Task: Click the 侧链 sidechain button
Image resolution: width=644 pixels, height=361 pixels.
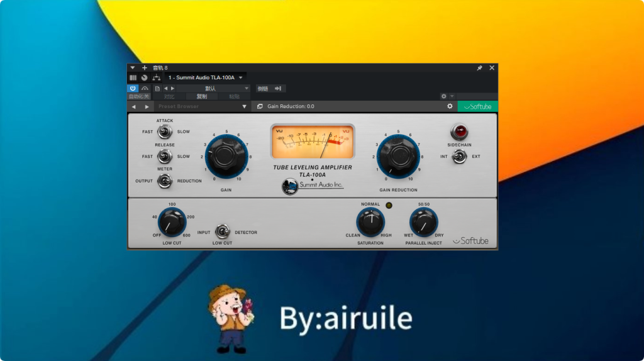Action: pyautogui.click(x=263, y=88)
